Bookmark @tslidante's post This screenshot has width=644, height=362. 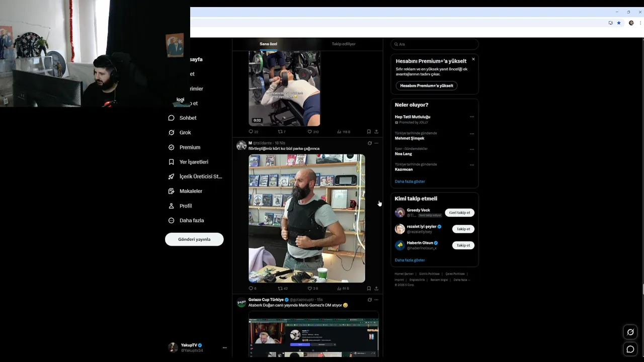coord(369,289)
